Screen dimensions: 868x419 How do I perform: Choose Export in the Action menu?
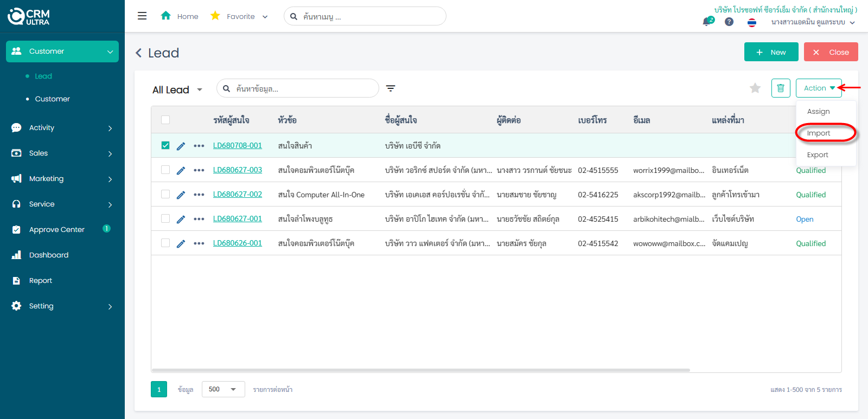[x=818, y=155]
